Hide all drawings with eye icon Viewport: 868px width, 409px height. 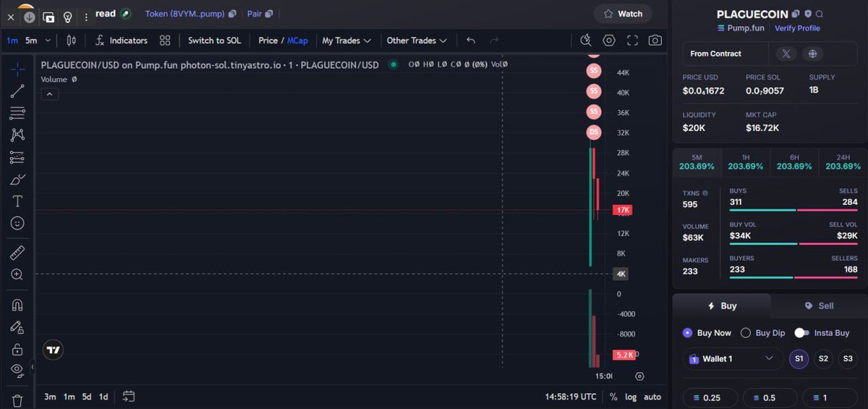click(17, 371)
